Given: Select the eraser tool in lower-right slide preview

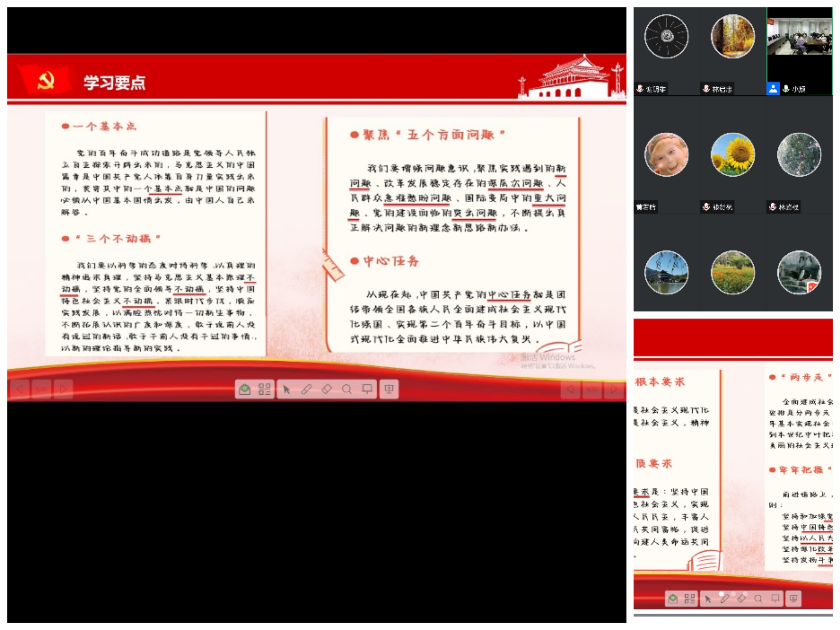Looking at the screenshot, I should click(741, 599).
